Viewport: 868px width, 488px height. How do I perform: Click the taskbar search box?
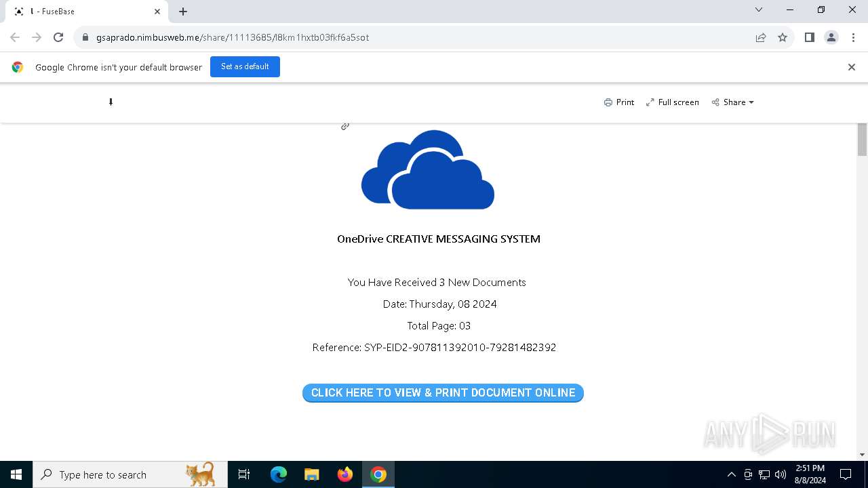130,474
